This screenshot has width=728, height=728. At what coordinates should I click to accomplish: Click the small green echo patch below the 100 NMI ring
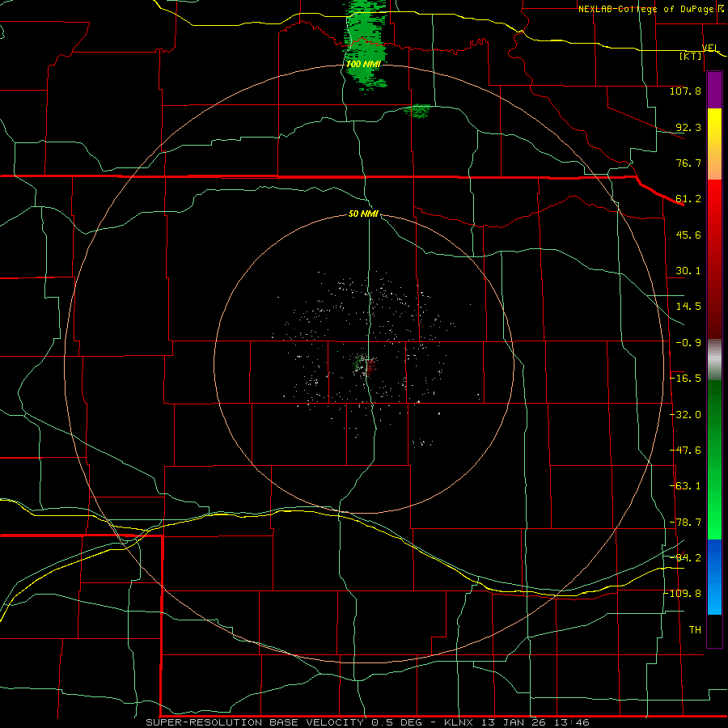[x=418, y=111]
